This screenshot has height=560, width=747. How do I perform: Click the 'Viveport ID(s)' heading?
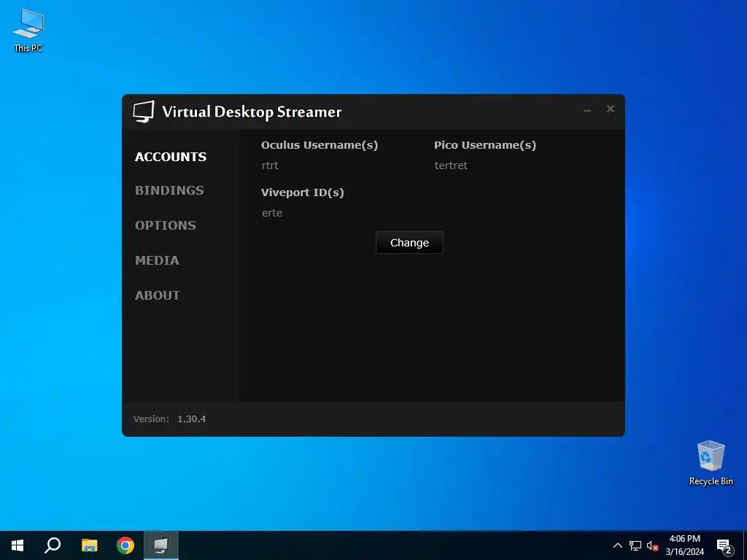click(x=303, y=192)
